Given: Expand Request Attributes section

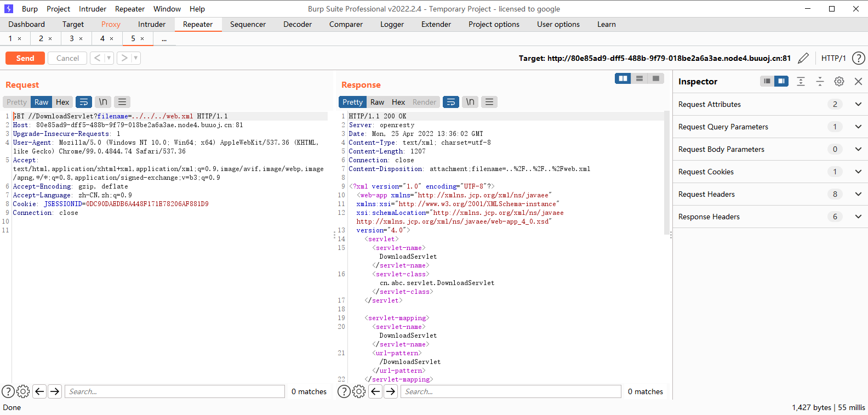Looking at the screenshot, I should [858, 104].
